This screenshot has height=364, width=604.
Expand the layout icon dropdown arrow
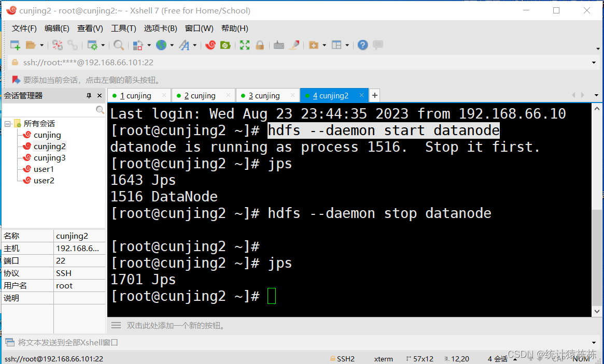pyautogui.click(x=347, y=46)
